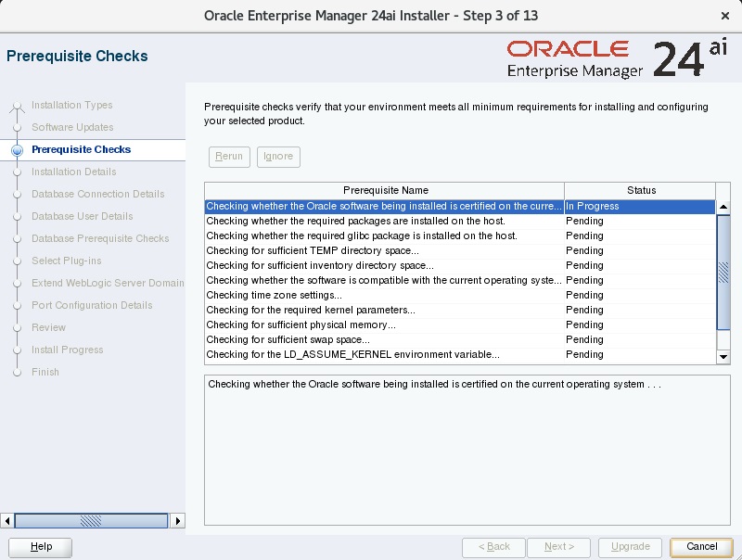Select the inventory directory space row

point(460,265)
